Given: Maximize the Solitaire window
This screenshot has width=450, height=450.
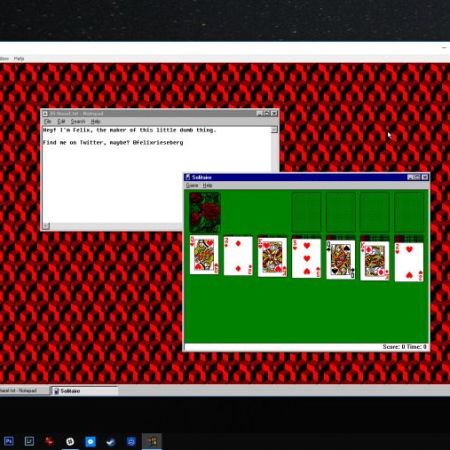Looking at the screenshot, I should 417,177.
